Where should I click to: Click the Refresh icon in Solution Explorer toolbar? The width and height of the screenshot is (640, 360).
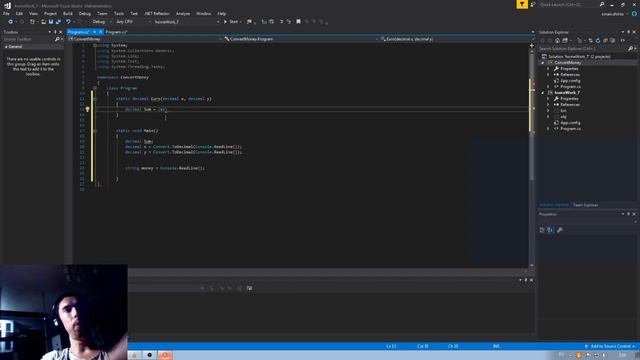click(598, 40)
